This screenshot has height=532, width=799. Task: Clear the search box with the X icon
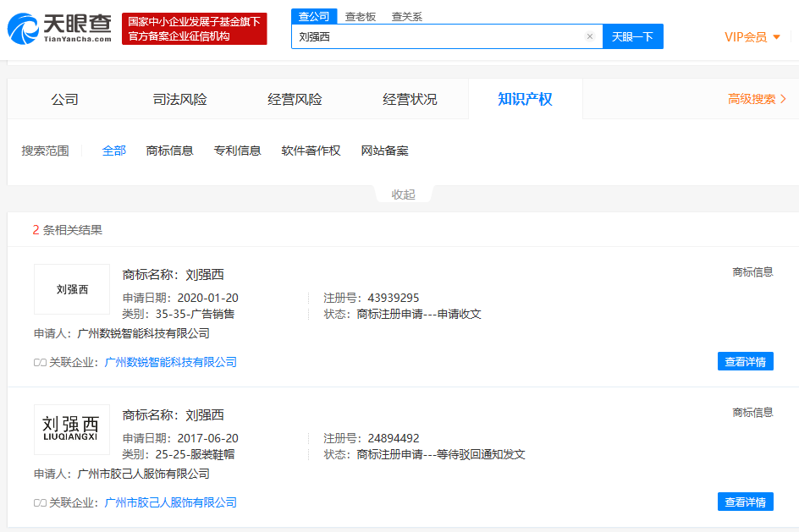(590, 36)
